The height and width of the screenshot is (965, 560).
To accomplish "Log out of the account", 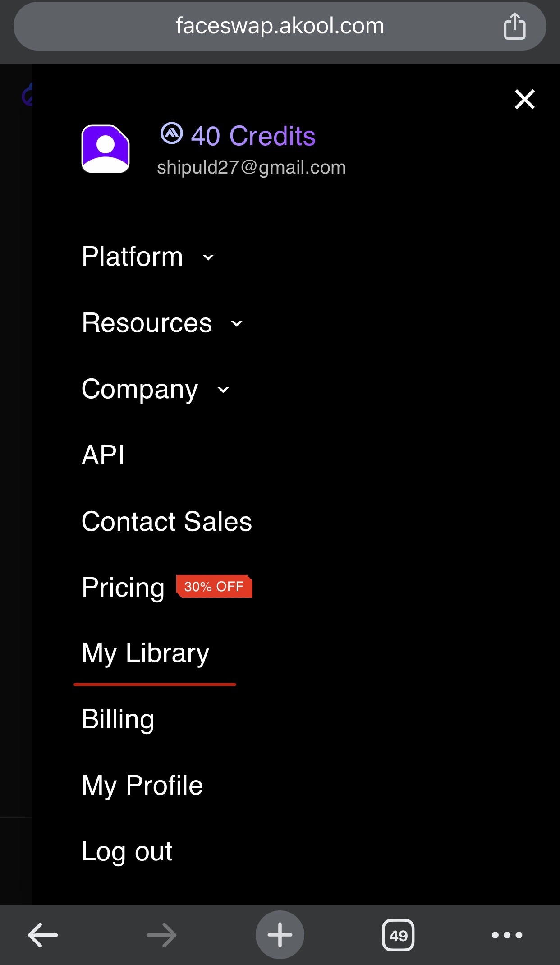I will pyautogui.click(x=127, y=852).
